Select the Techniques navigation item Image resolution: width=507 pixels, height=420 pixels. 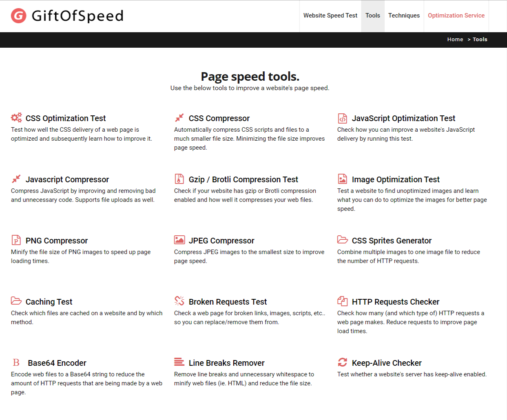click(404, 15)
